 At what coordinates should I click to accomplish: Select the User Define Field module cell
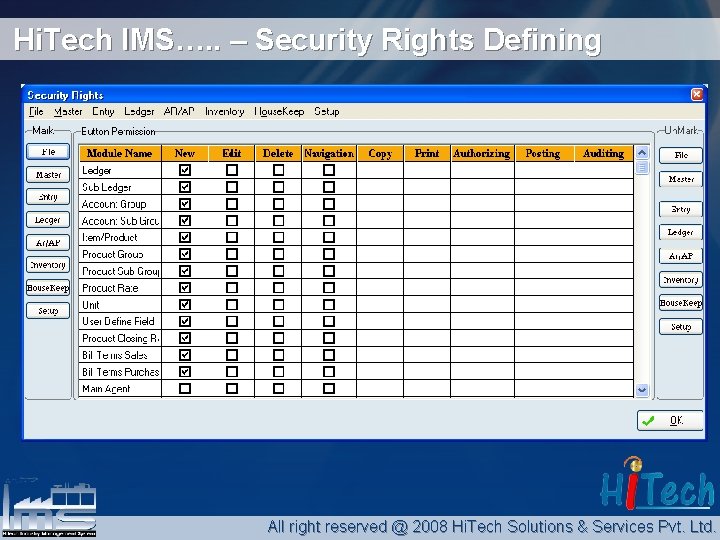pyautogui.click(x=120, y=321)
